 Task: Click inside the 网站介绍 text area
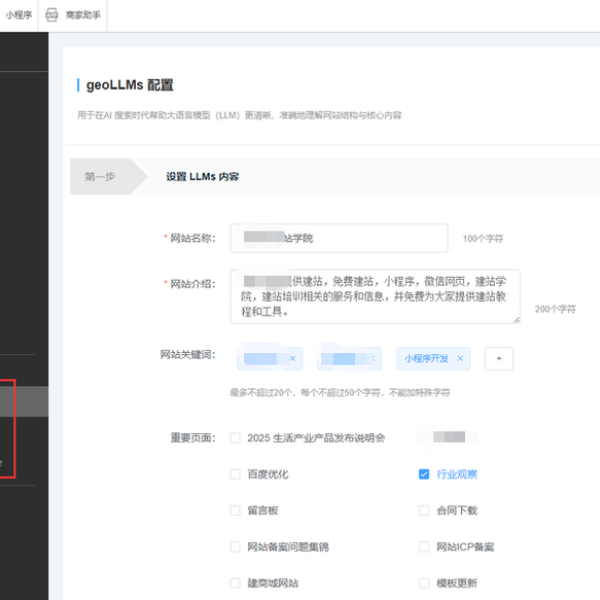[x=374, y=295]
